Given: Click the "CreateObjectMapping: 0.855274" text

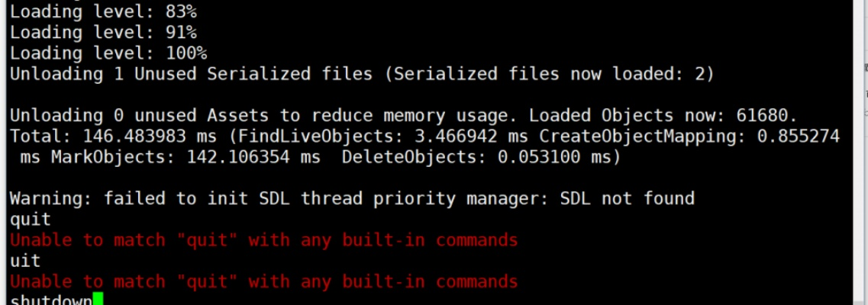Looking at the screenshot, I should coord(689,136).
